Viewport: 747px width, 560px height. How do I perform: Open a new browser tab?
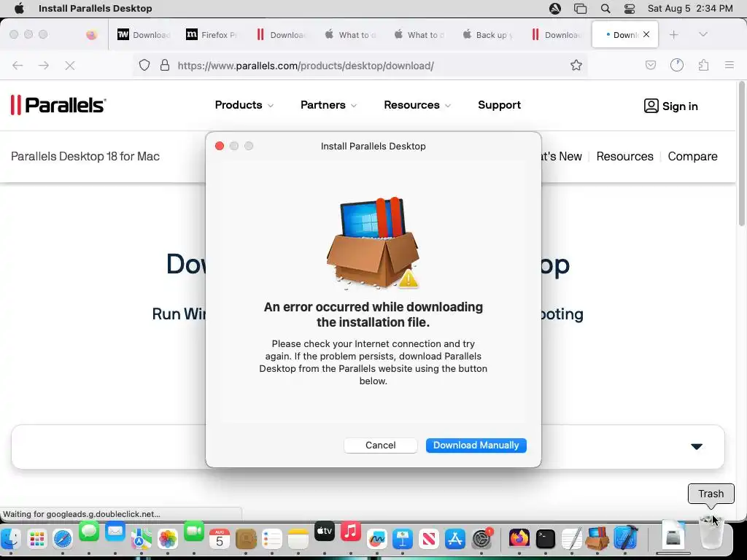pos(673,35)
